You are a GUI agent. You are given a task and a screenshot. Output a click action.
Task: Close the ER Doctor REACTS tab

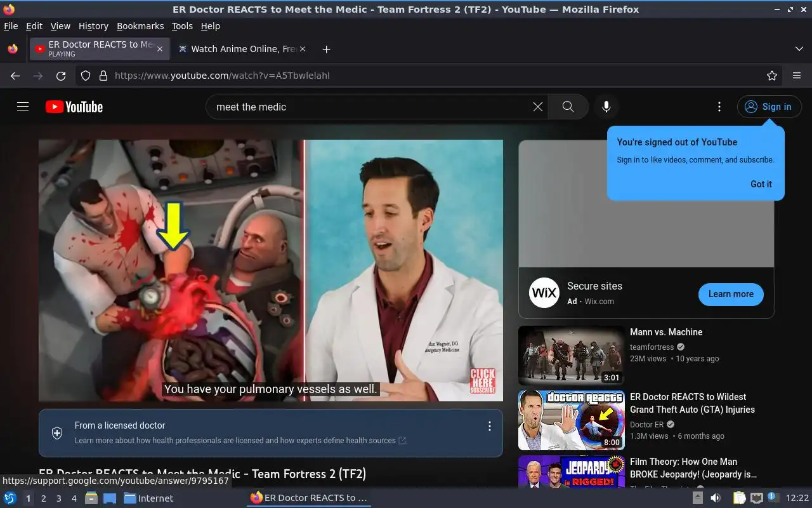pos(160,49)
